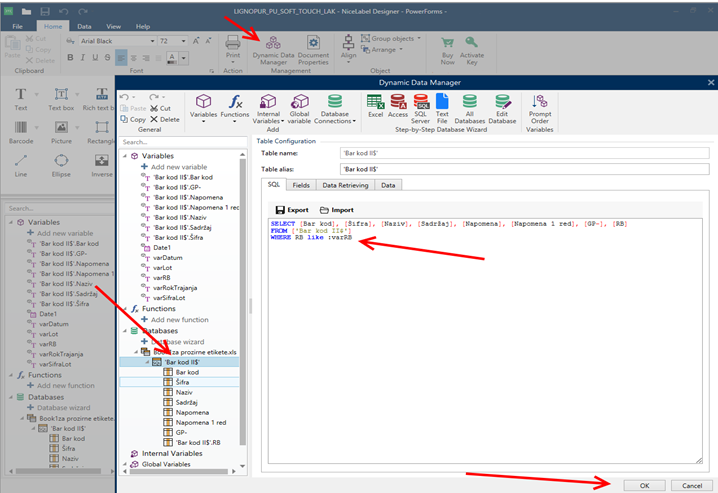Click in the Table name field
This screenshot has height=493, width=718.
pyautogui.click(x=524, y=153)
